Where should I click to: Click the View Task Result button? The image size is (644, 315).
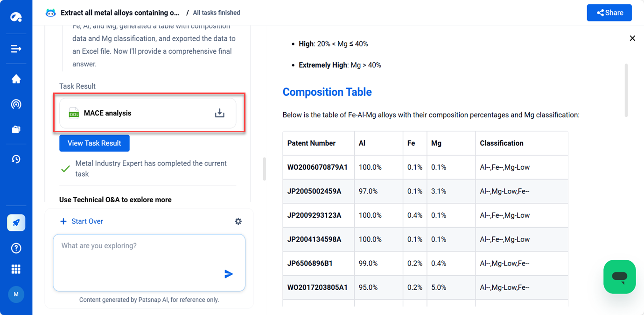tap(94, 143)
